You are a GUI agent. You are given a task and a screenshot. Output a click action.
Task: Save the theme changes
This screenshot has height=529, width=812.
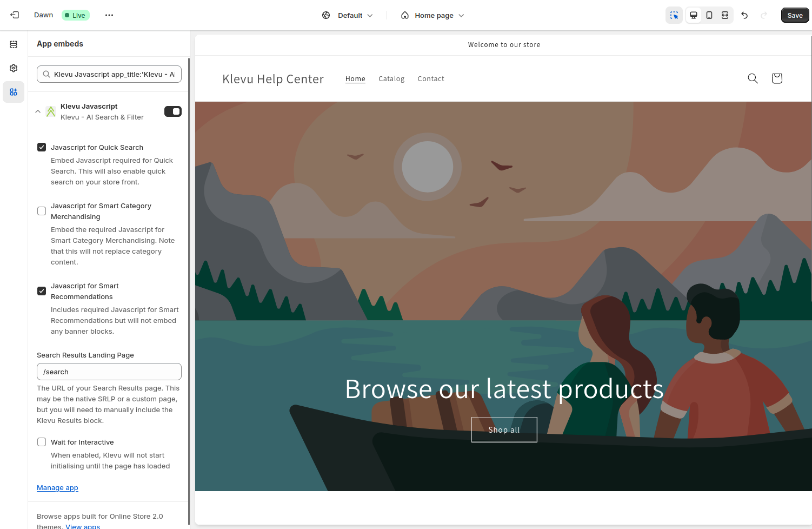(x=795, y=15)
